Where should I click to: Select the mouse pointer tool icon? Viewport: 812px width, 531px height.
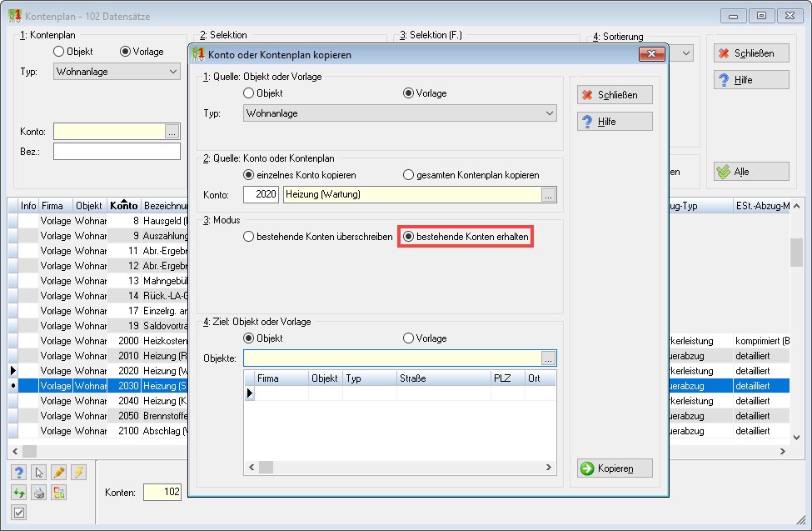[x=39, y=473]
